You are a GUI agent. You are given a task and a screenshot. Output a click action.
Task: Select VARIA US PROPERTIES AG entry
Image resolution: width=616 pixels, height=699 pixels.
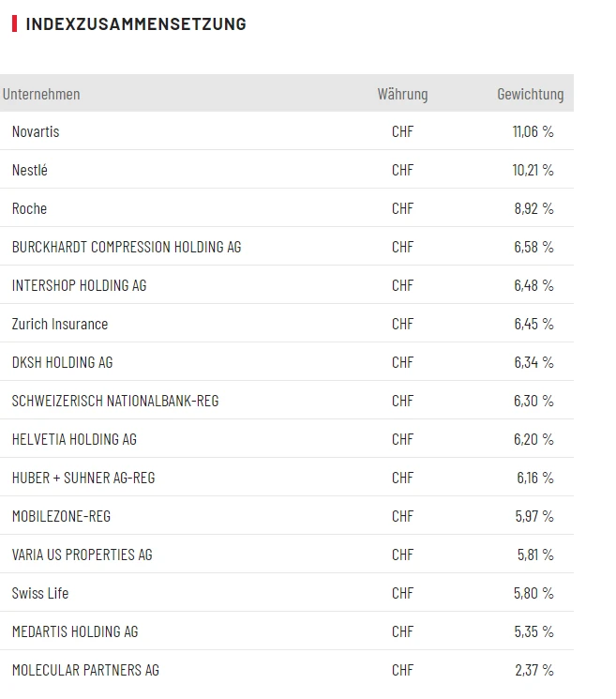coord(82,555)
